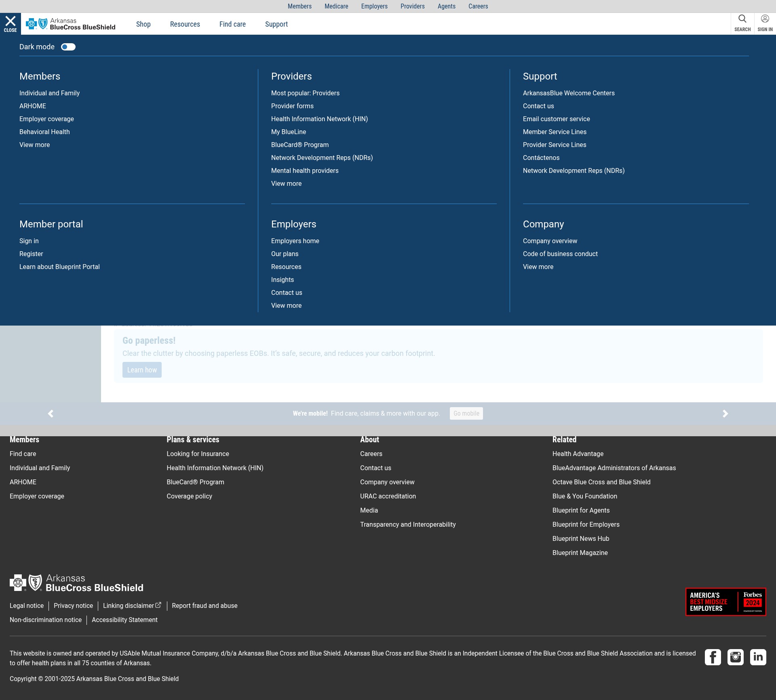Go to next banner slide arrow
Image resolution: width=776 pixels, height=700 pixels.
725,414
